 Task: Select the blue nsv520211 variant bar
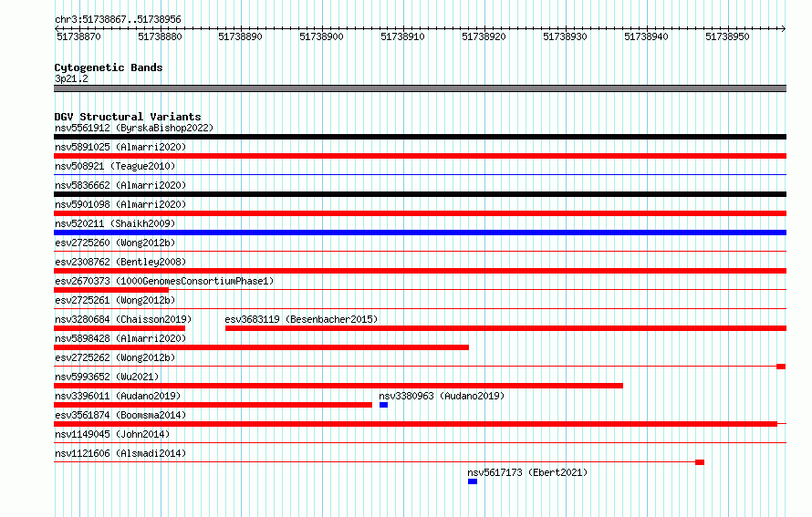coord(420,233)
